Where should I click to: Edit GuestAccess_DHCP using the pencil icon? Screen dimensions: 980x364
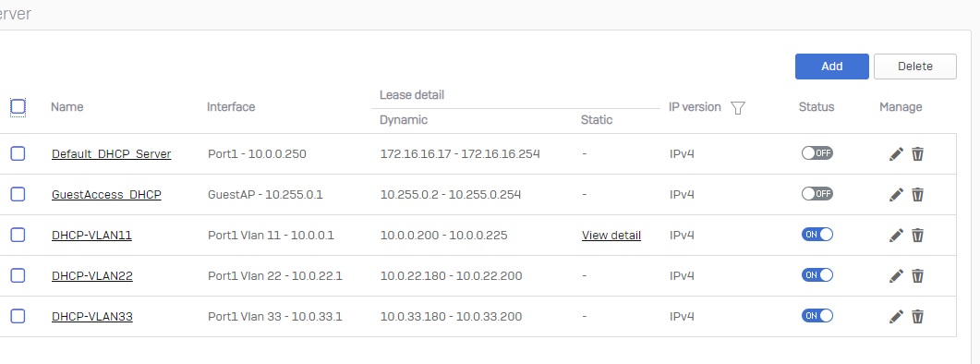pos(896,195)
